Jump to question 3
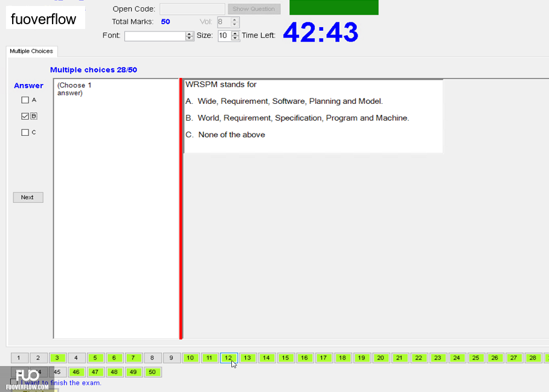 pyautogui.click(x=57, y=358)
